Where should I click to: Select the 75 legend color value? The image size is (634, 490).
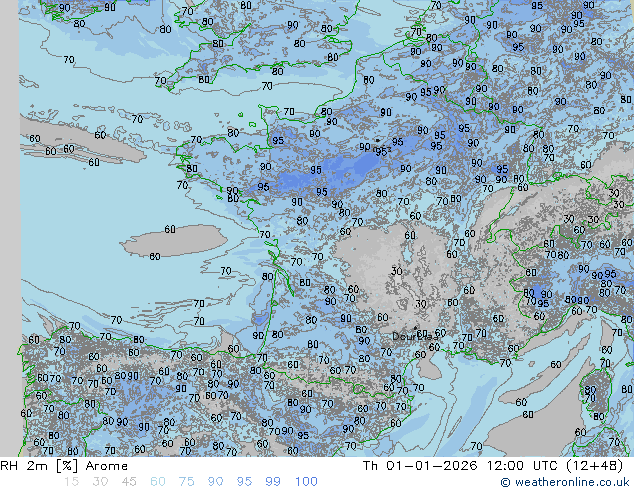point(187,482)
